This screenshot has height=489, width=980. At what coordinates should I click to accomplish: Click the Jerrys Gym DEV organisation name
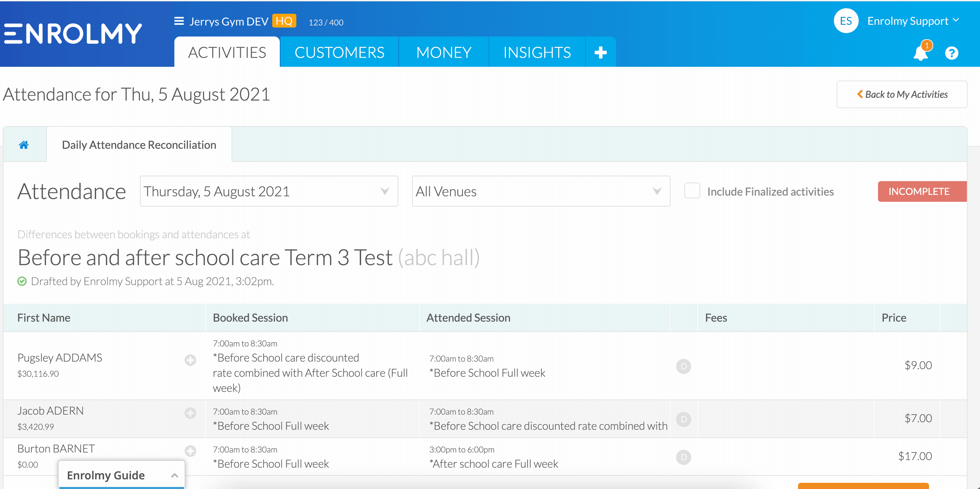click(229, 21)
